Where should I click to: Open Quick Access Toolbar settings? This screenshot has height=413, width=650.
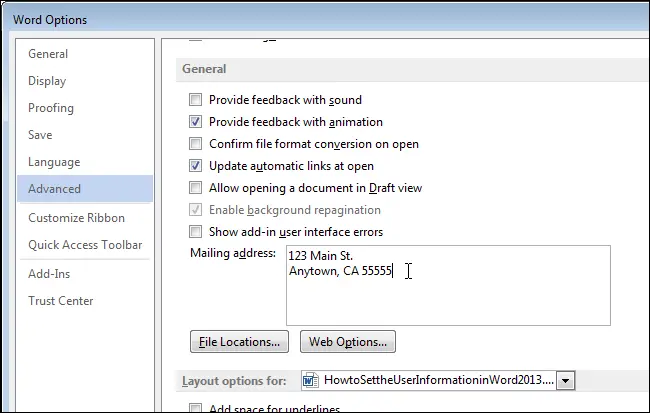click(x=85, y=245)
